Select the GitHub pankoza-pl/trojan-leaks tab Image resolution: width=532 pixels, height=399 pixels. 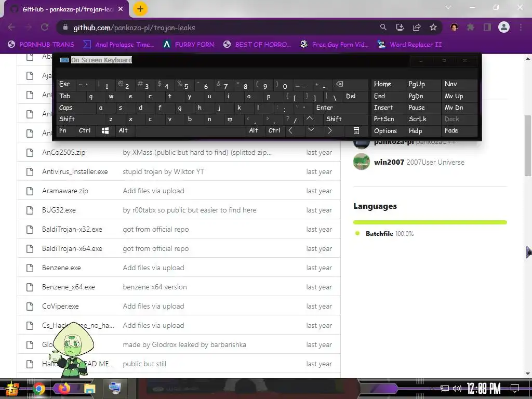[x=67, y=9]
